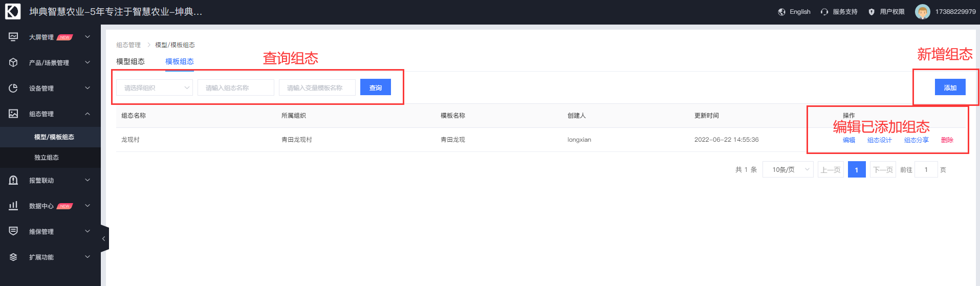The width and height of the screenshot is (980, 286).
Task: Collapse the 组态管理 menu chevron
Action: pyautogui.click(x=88, y=114)
